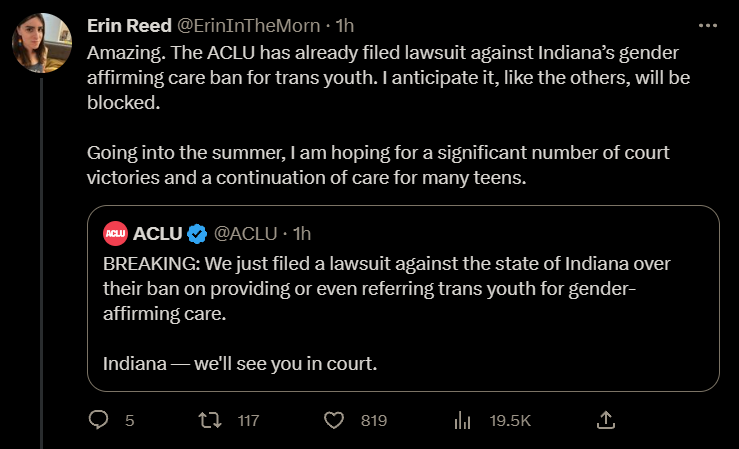Click the 19.5K views count
The width and height of the screenshot is (739, 449).
(510, 421)
